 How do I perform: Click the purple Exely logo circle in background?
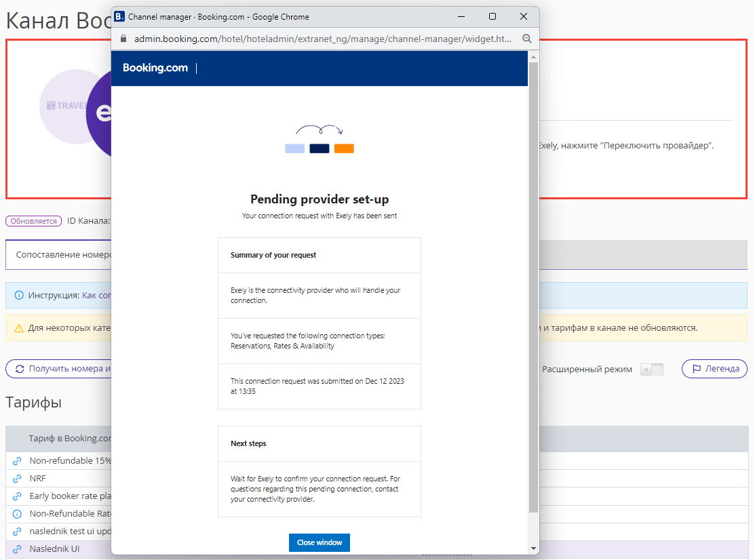point(100,113)
